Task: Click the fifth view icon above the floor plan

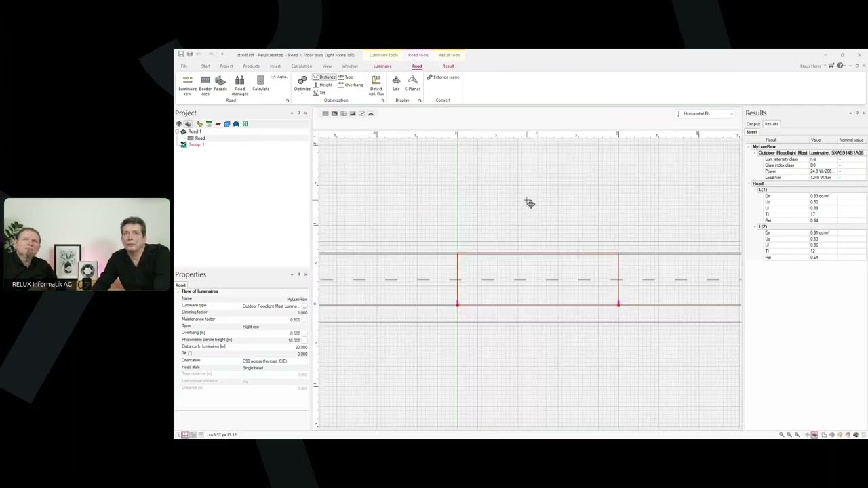Action: [361, 113]
